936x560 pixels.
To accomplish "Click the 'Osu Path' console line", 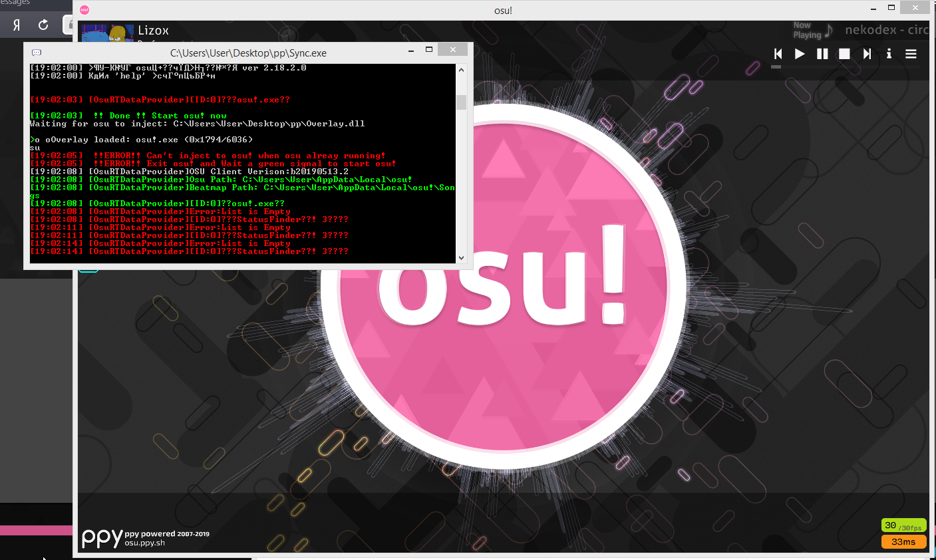I will 221,180.
